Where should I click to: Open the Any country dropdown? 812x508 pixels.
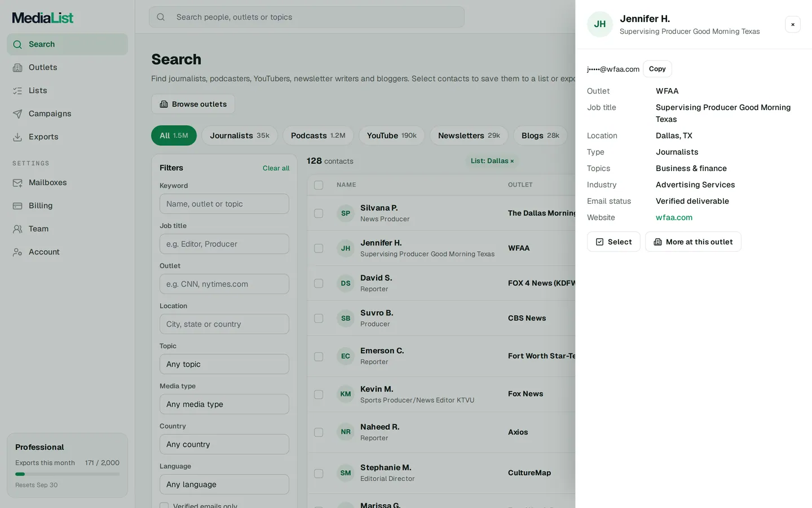tap(224, 444)
